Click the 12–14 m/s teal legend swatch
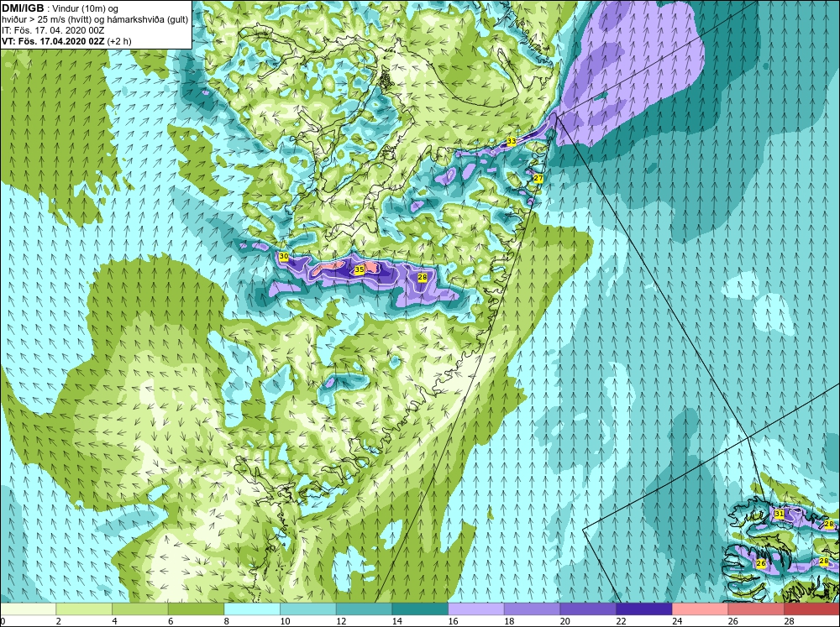 tap(364, 609)
